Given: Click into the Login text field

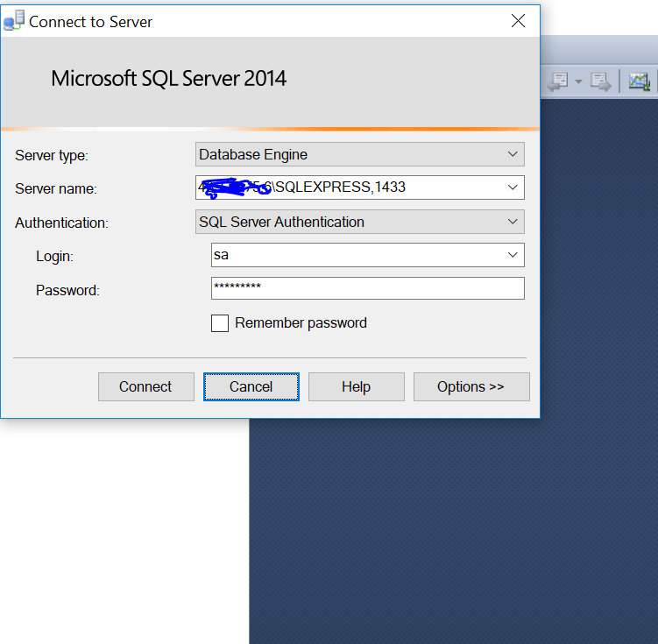Looking at the screenshot, I should (x=355, y=255).
